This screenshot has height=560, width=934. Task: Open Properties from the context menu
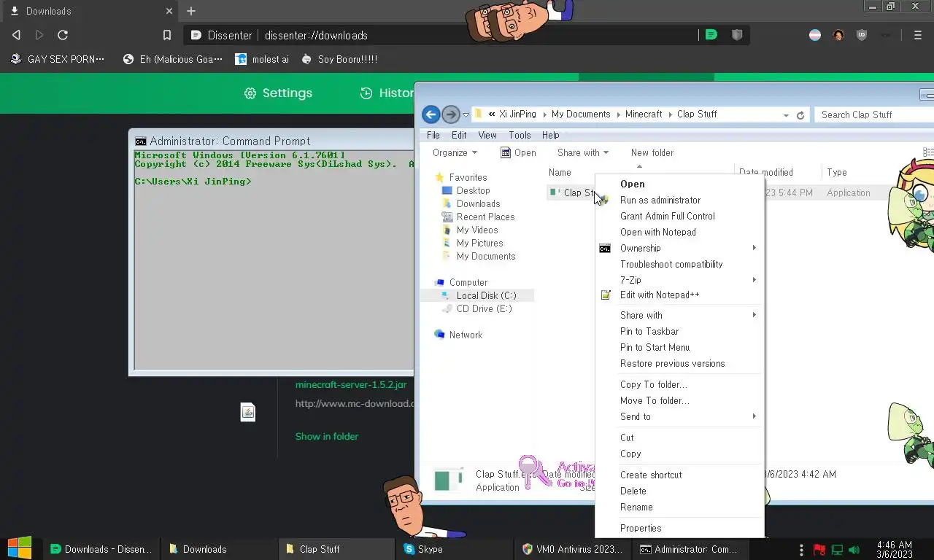point(679,529)
